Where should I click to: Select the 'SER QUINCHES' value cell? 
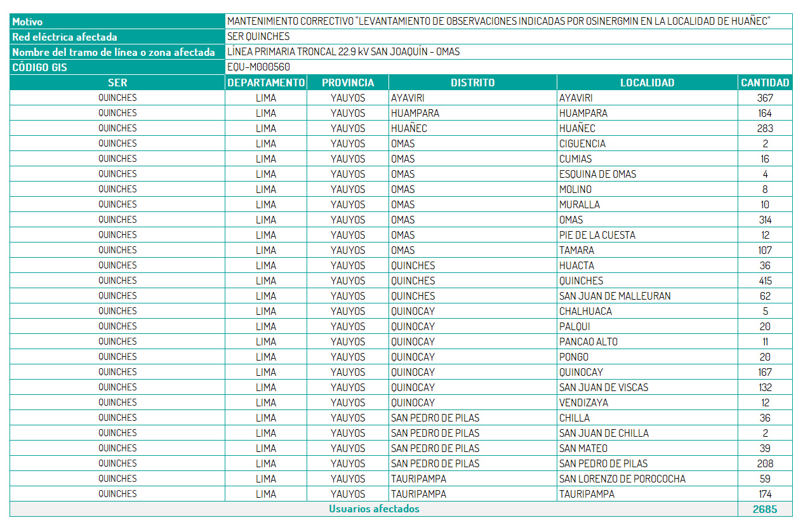tap(508, 37)
